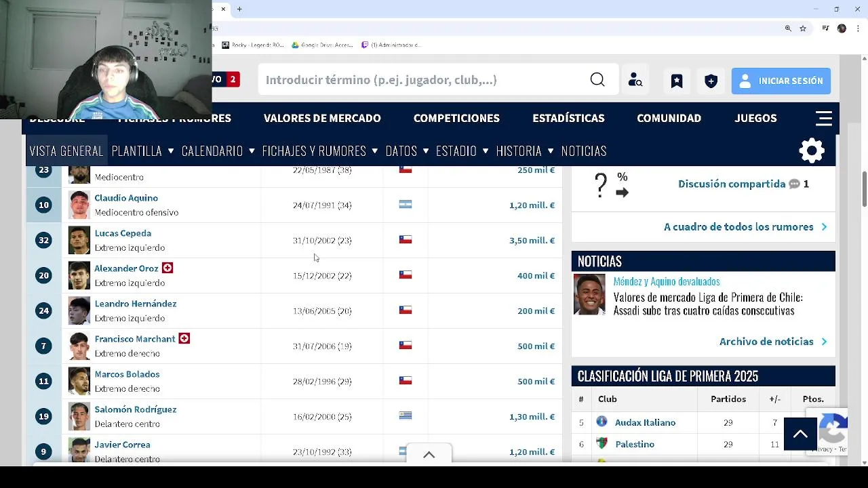
Task: Click the Chrome zoom magnifier icon
Action: point(788,28)
